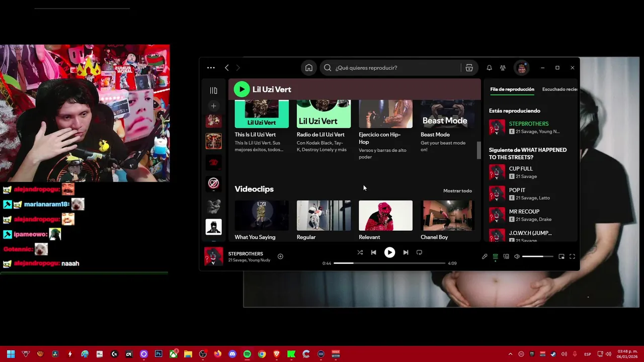
Task: Go back with the left arrow
Action: 227,68
